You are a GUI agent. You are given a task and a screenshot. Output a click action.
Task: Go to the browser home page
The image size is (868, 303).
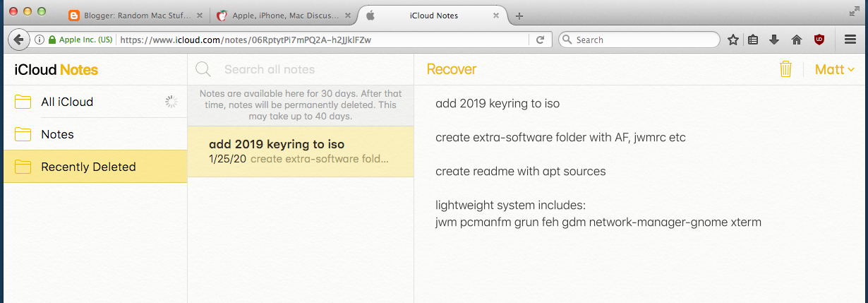(x=797, y=40)
